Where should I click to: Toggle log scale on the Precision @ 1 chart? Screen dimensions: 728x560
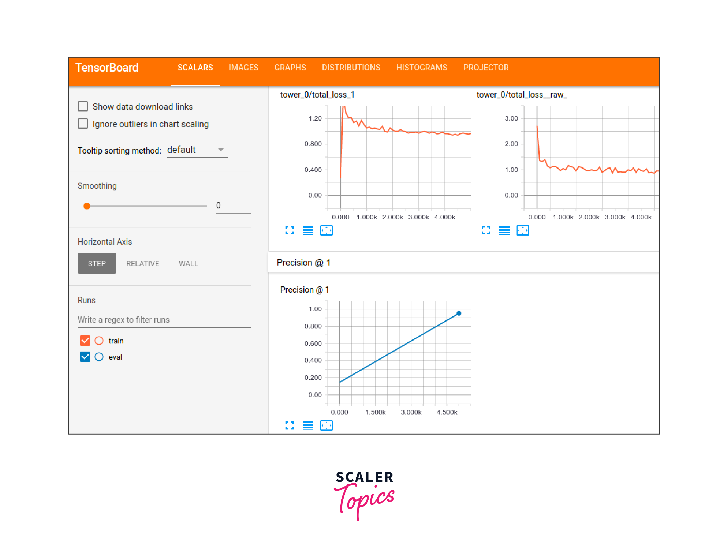308,425
